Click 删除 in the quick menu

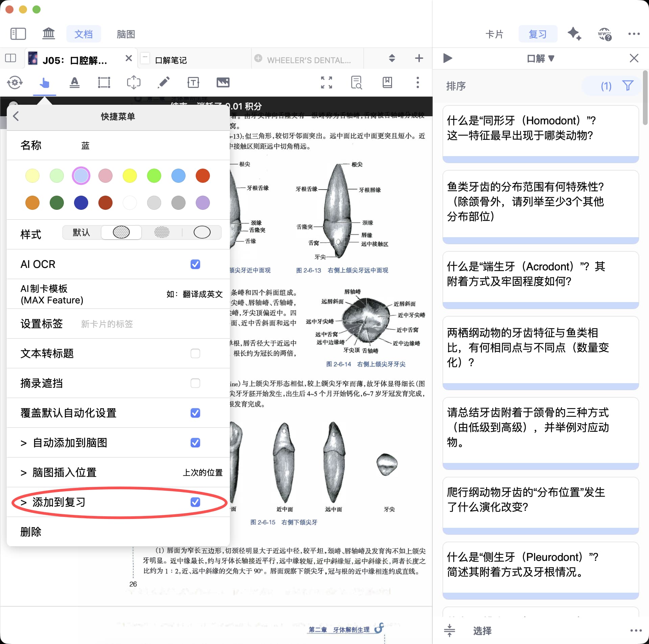click(x=31, y=532)
